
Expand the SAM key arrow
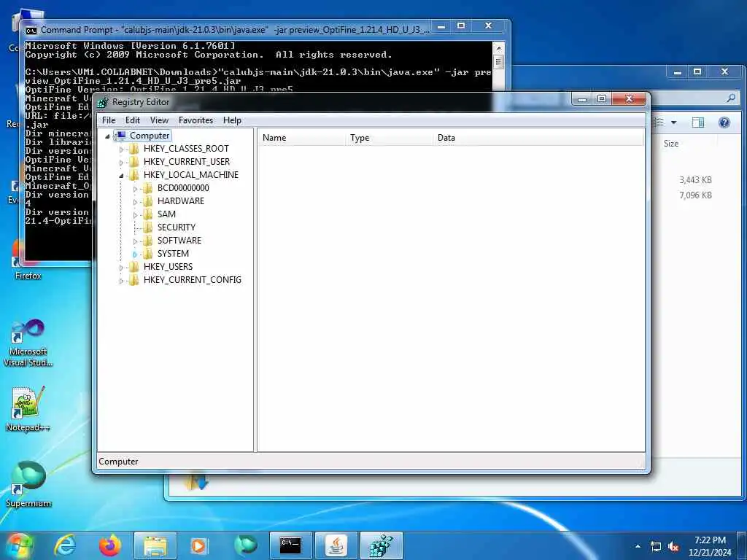(135, 215)
